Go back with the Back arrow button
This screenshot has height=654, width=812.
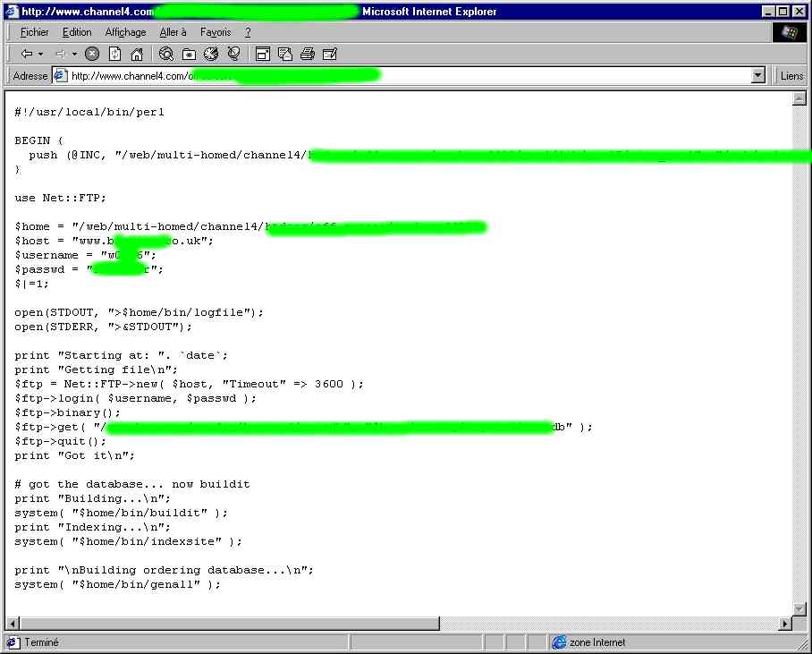coord(27,54)
